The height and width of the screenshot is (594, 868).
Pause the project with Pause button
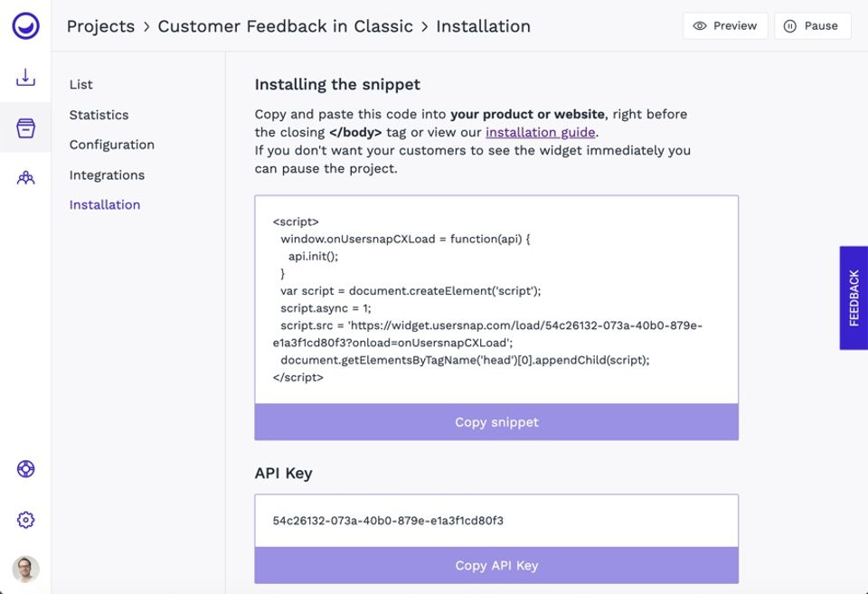pos(812,26)
